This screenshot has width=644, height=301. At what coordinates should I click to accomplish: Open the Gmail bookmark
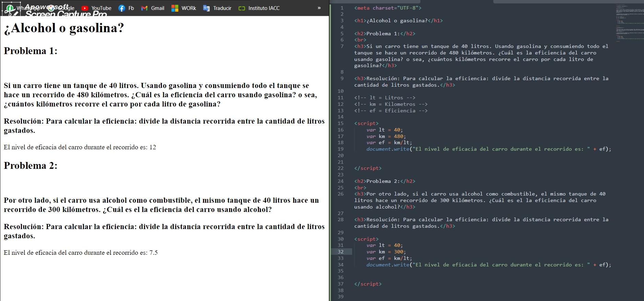[x=153, y=8]
